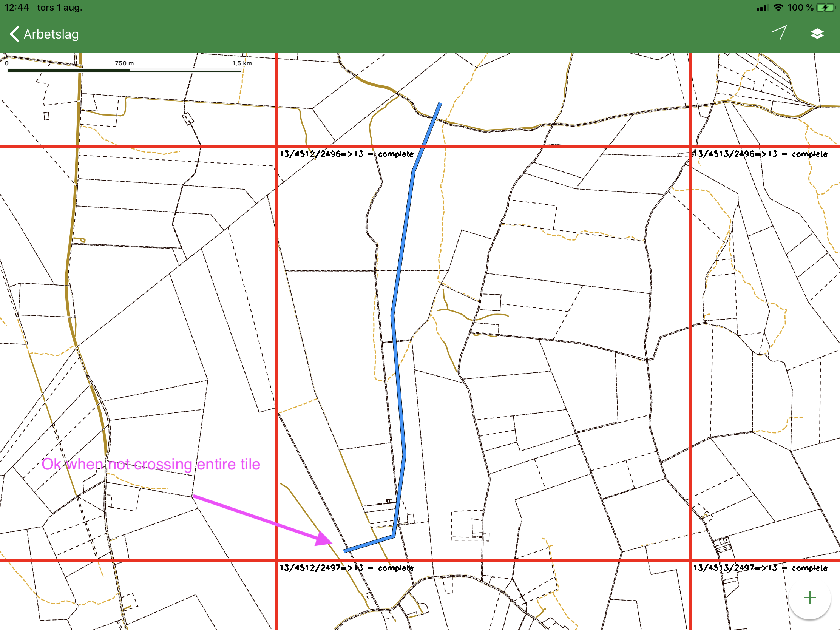Tap the back chevron icon
This screenshot has height=630, width=840.
click(14, 34)
